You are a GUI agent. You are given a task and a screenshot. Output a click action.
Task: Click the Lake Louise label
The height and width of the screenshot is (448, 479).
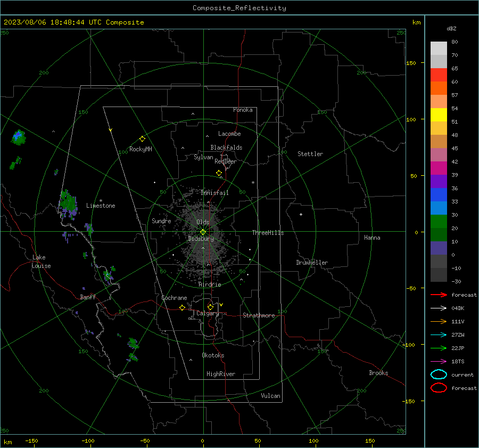coord(41,262)
